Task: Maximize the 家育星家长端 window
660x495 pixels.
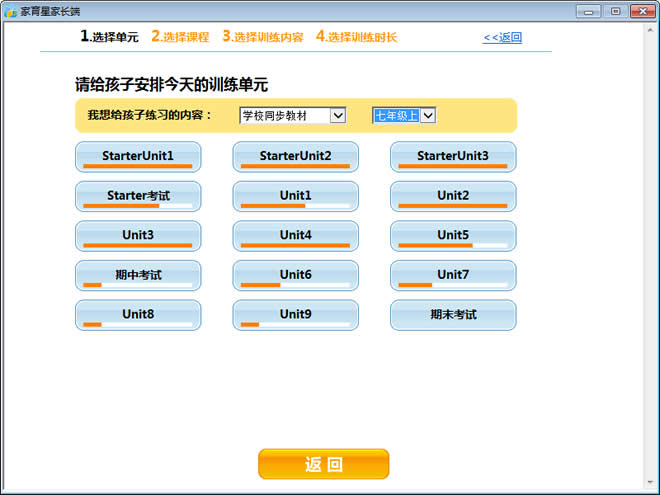Action: point(615,11)
